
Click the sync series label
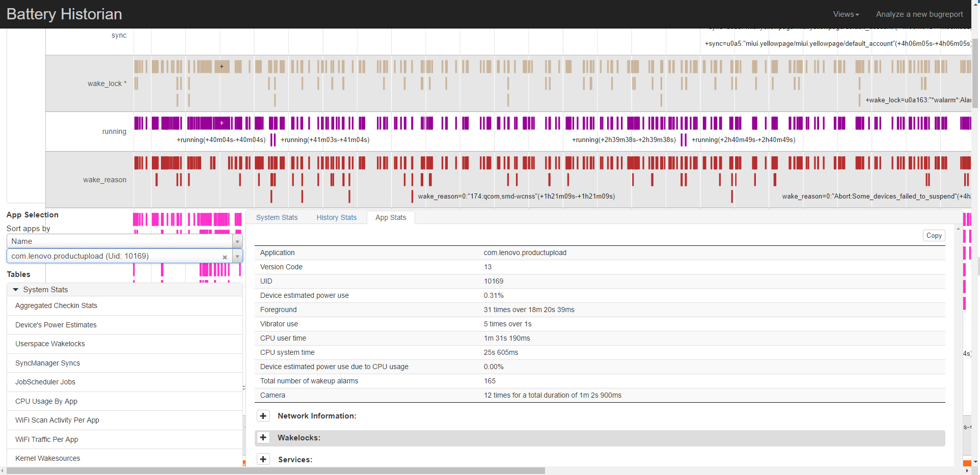119,35
